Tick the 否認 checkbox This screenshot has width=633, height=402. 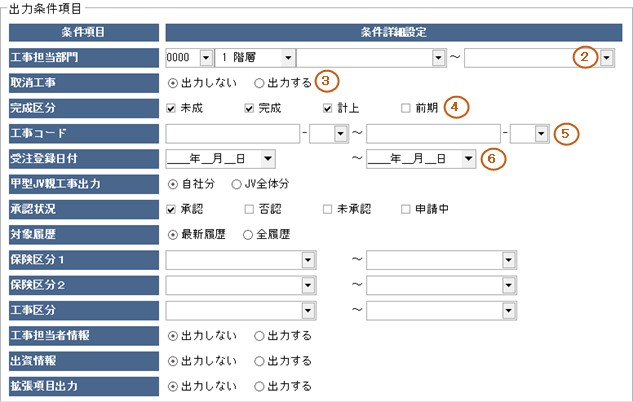[x=249, y=209]
